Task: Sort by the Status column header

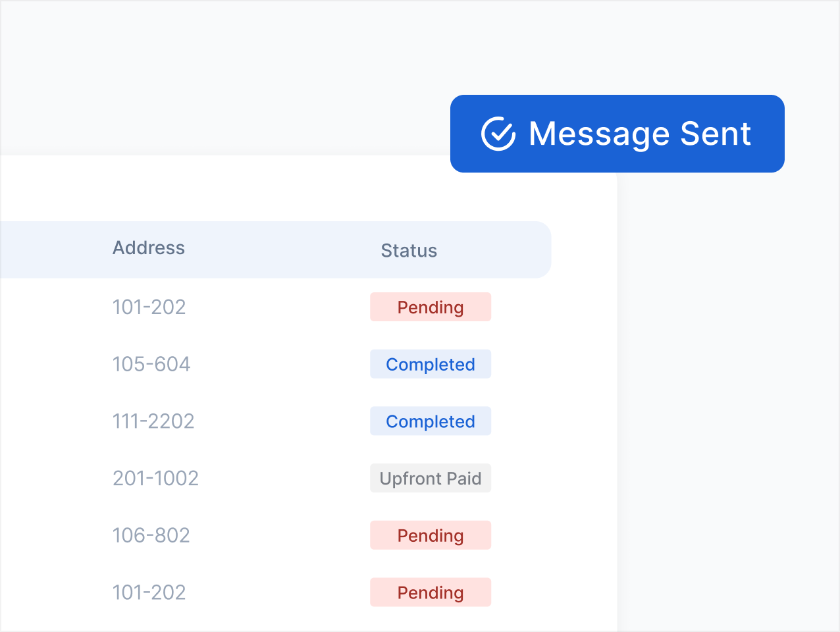Action: pyautogui.click(x=409, y=251)
